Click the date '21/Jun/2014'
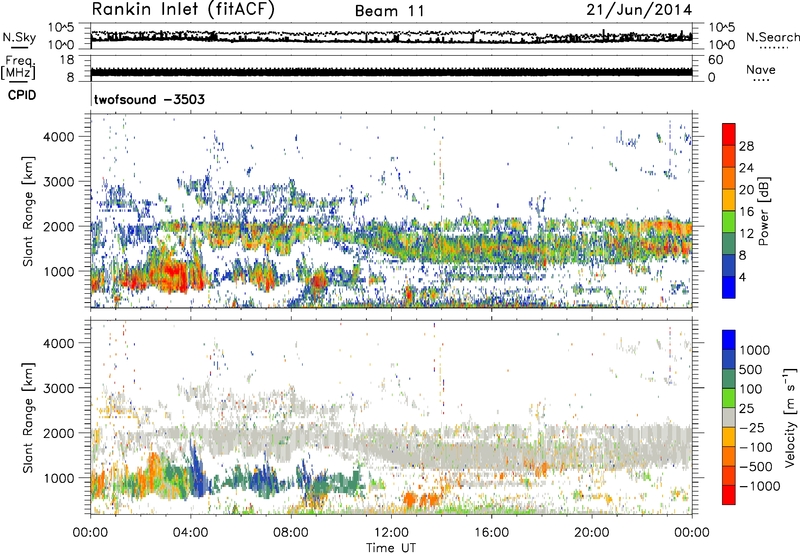Image resolution: width=800 pixels, height=554 pixels. 639,10
